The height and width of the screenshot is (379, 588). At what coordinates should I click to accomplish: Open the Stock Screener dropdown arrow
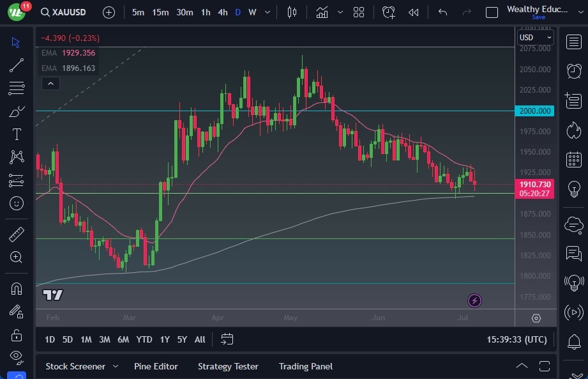pyautogui.click(x=116, y=366)
